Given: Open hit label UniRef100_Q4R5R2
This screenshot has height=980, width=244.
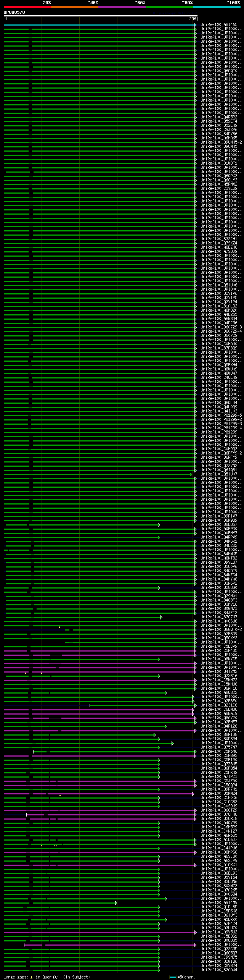Looking at the screenshot, I should (219, 117).
